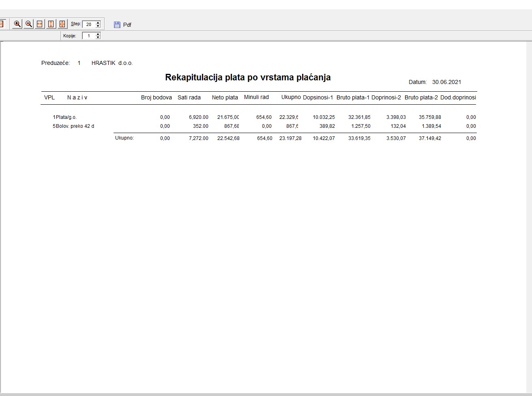The height and width of the screenshot is (396, 532).
Task: Click into the Kopije input field
Action: [89, 36]
